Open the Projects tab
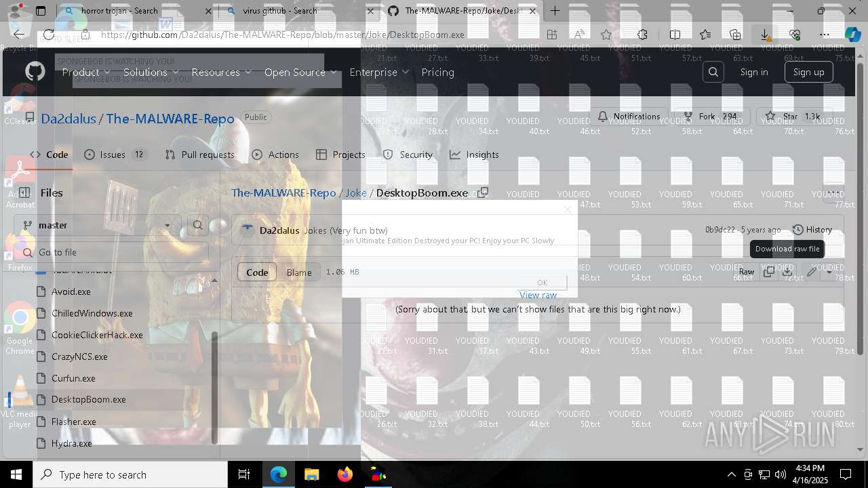 click(340, 155)
